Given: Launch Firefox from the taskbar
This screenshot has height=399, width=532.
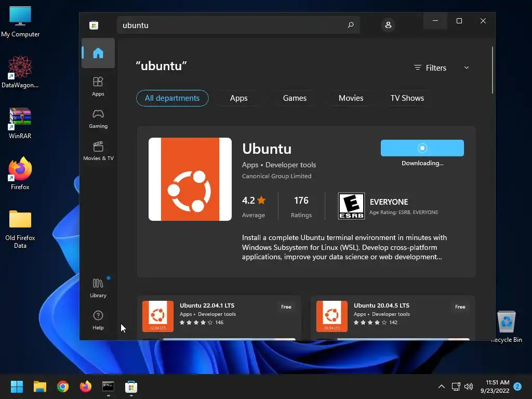Looking at the screenshot, I should pos(86,387).
